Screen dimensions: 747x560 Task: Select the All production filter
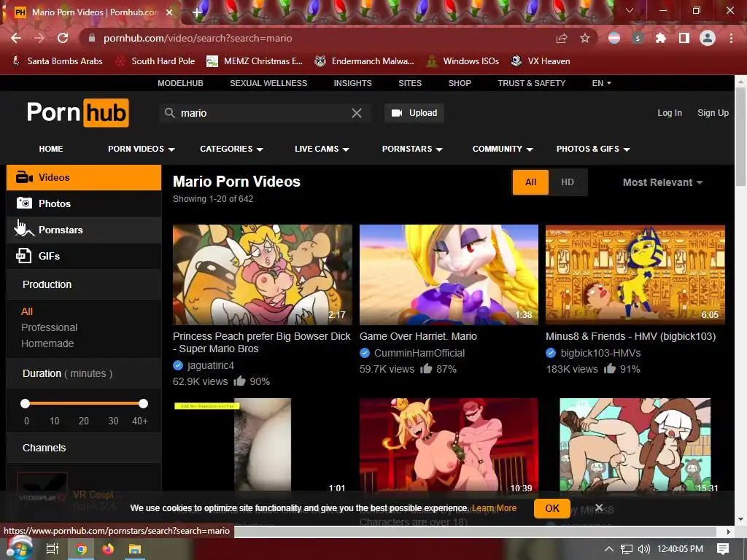coord(27,311)
